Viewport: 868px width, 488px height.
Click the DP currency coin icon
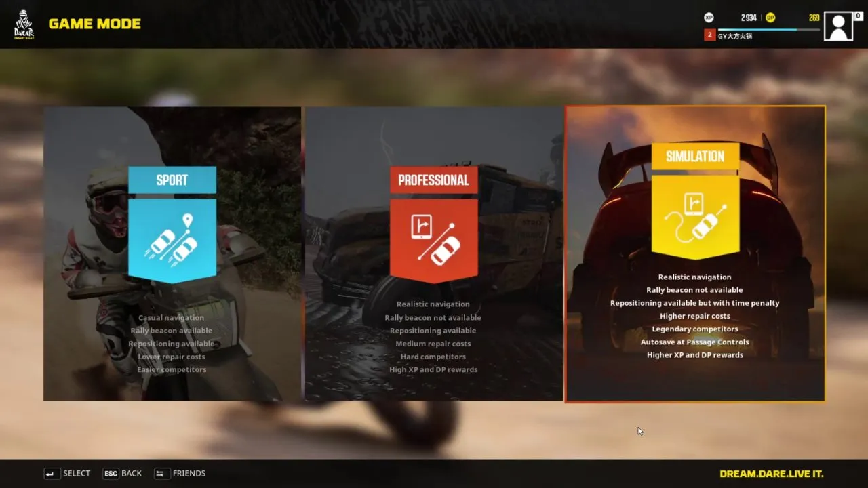coord(770,18)
